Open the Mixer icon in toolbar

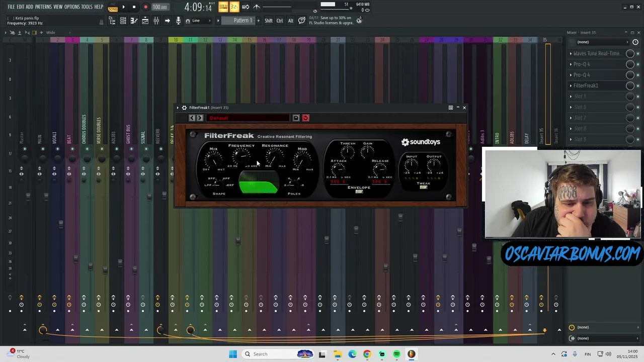coord(156,21)
